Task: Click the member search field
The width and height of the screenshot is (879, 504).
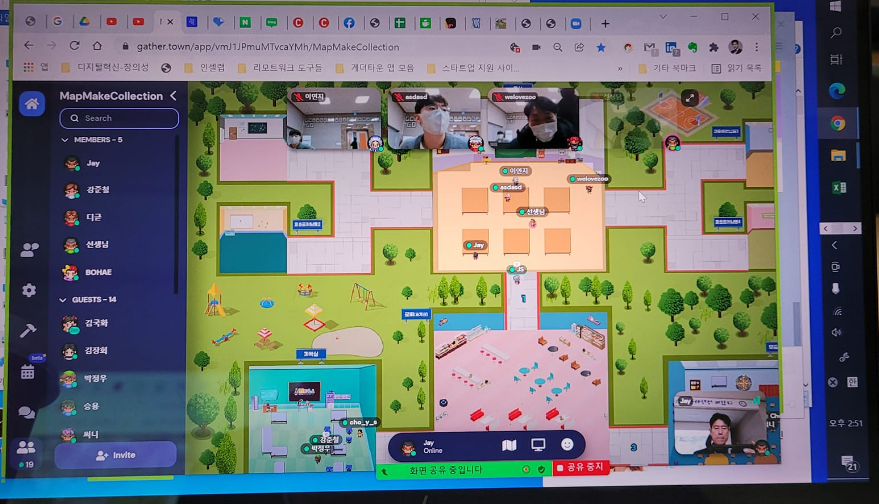Action: click(119, 118)
